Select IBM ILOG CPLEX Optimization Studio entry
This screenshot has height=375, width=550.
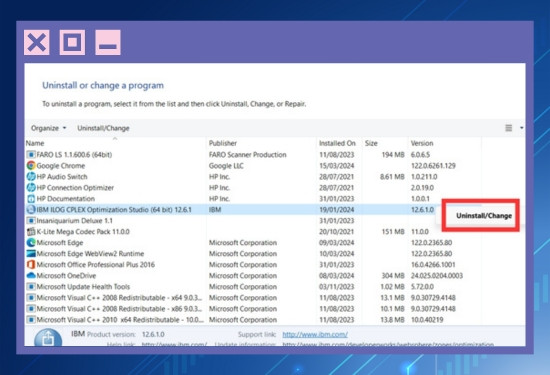pyautogui.click(x=114, y=209)
